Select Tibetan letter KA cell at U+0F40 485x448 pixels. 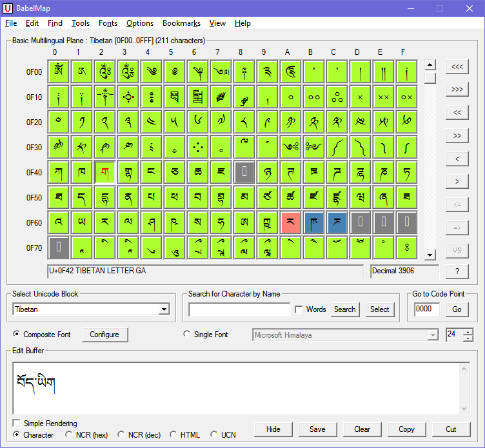point(59,173)
